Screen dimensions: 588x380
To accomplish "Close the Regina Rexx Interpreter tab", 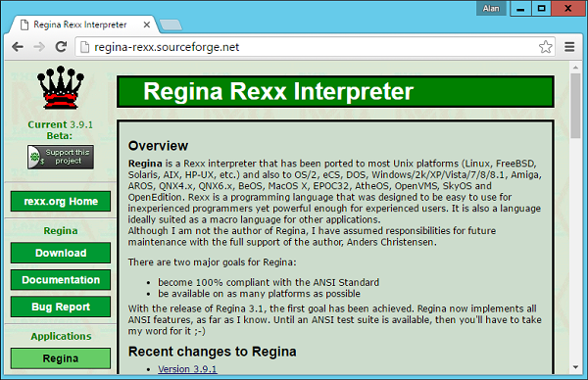I will (x=147, y=24).
